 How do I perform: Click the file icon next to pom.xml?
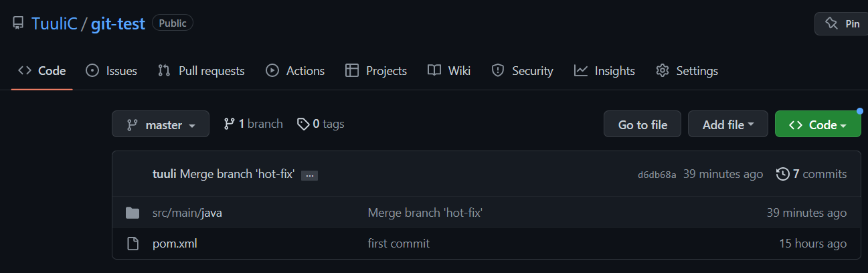coord(133,244)
